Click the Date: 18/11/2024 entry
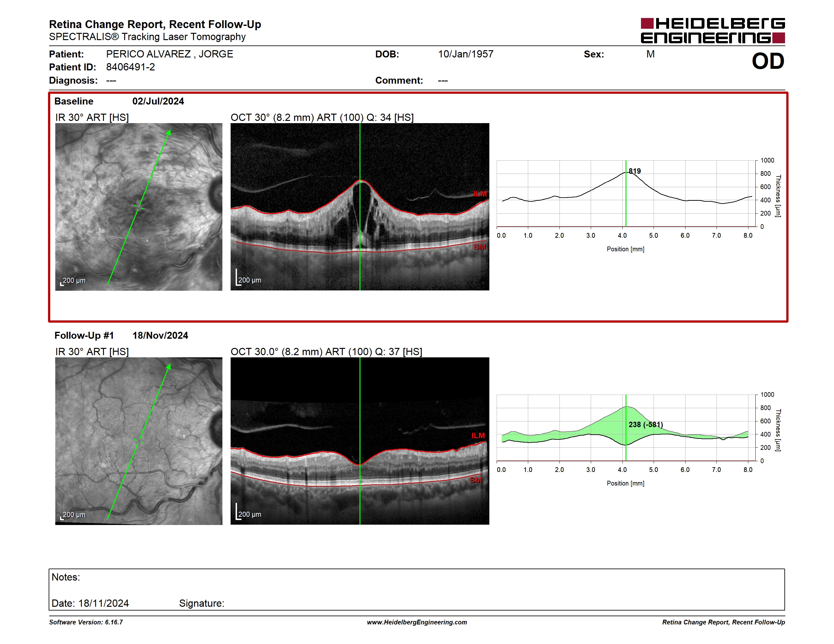The height and width of the screenshot is (644, 834). [x=90, y=604]
